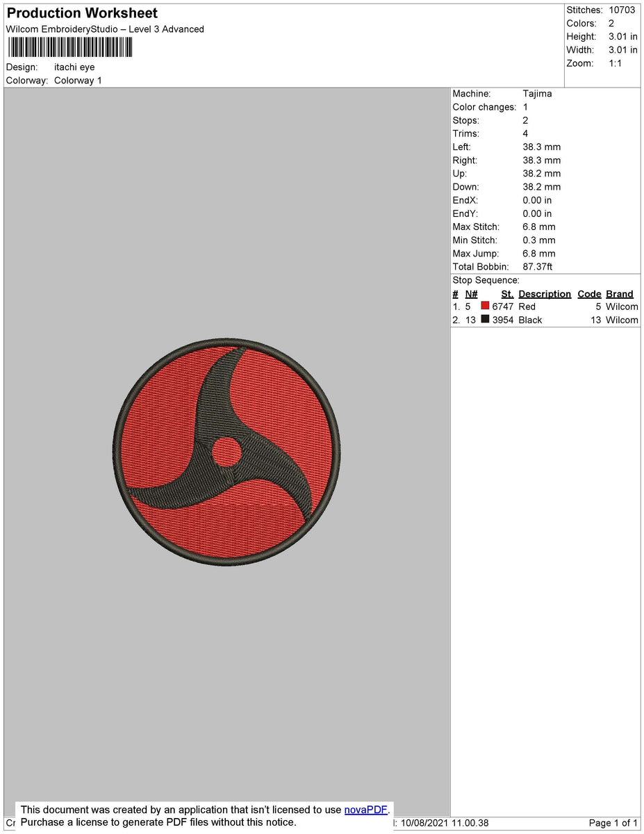Open the Design name dropdown
The image size is (644, 834).
pyautogui.click(x=72, y=67)
